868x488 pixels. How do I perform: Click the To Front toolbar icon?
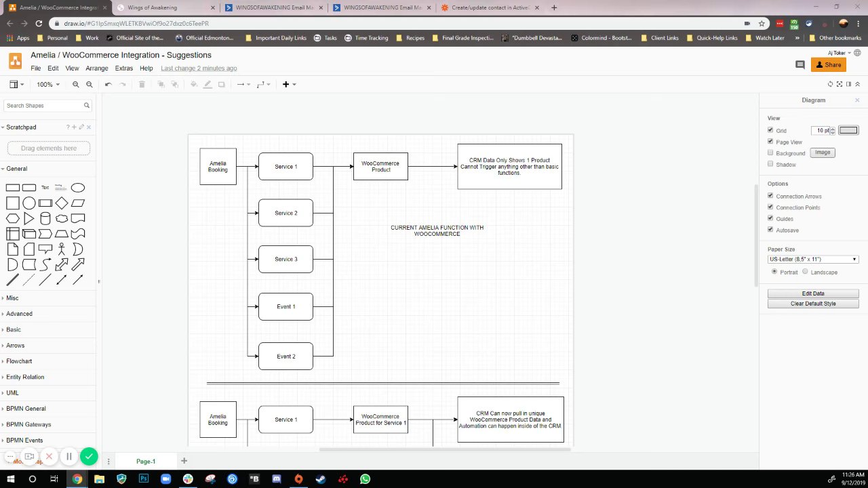pyautogui.click(x=161, y=85)
